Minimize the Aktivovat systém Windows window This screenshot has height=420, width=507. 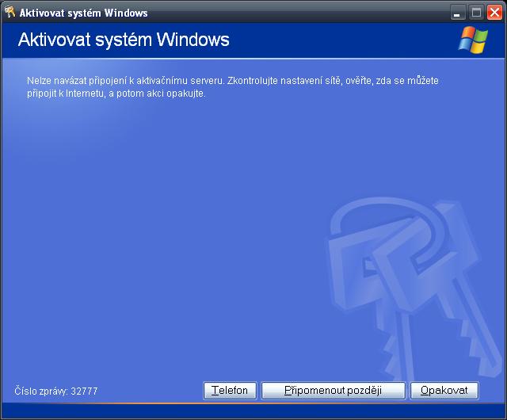click(458, 13)
